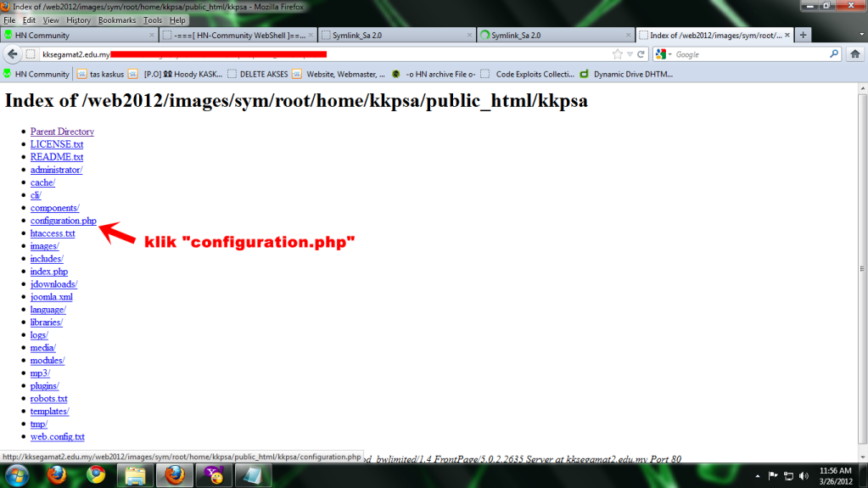This screenshot has width=868, height=488.
Task: Open the search engine selector dropdown
Action: 663,54
